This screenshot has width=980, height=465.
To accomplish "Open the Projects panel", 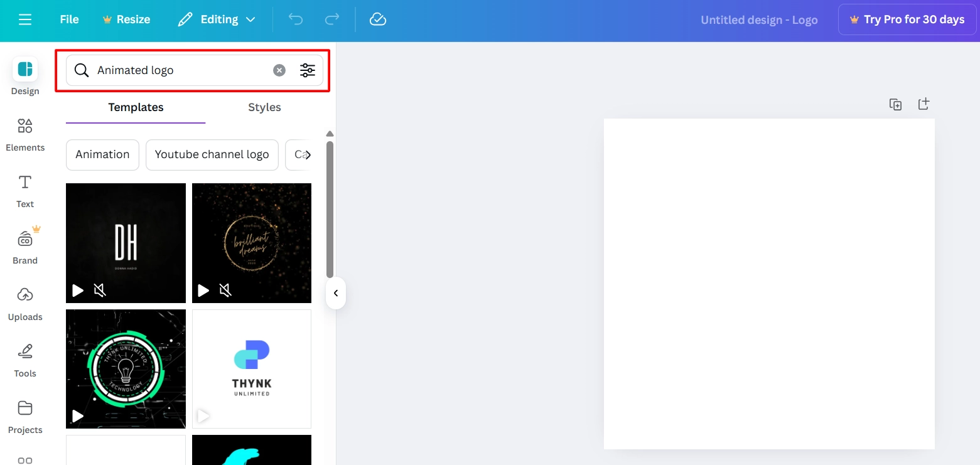I will (24, 414).
